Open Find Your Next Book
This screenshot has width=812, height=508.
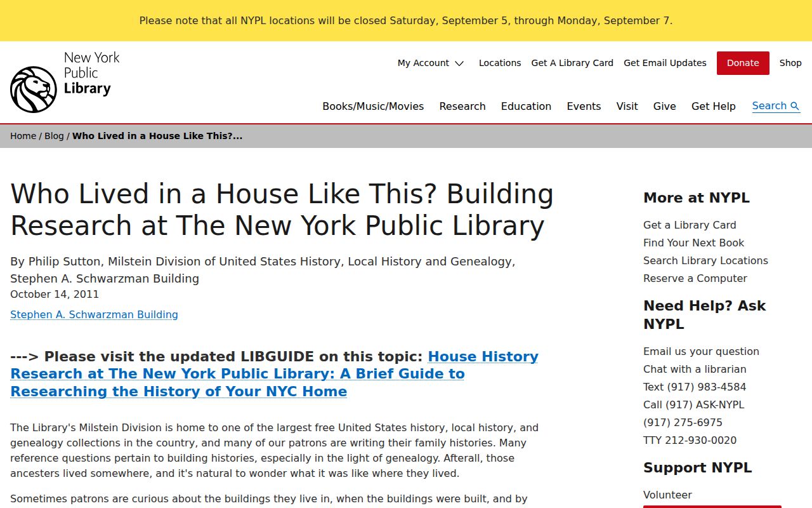693,243
